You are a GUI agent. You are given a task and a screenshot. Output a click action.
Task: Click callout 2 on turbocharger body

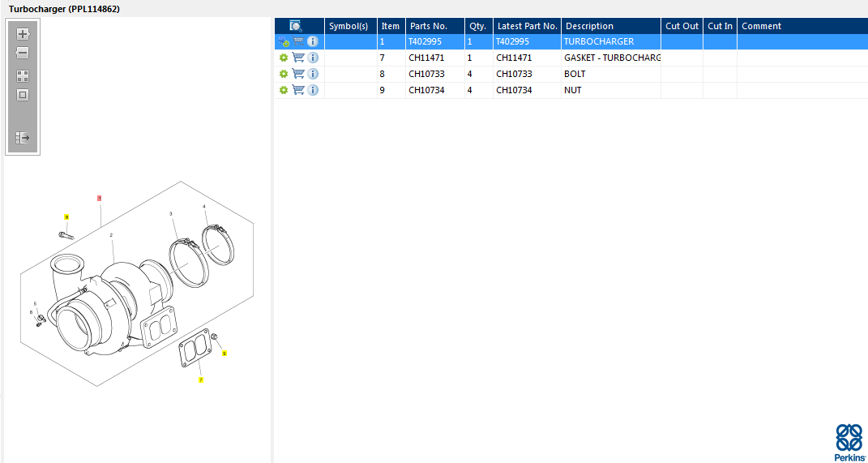111,235
